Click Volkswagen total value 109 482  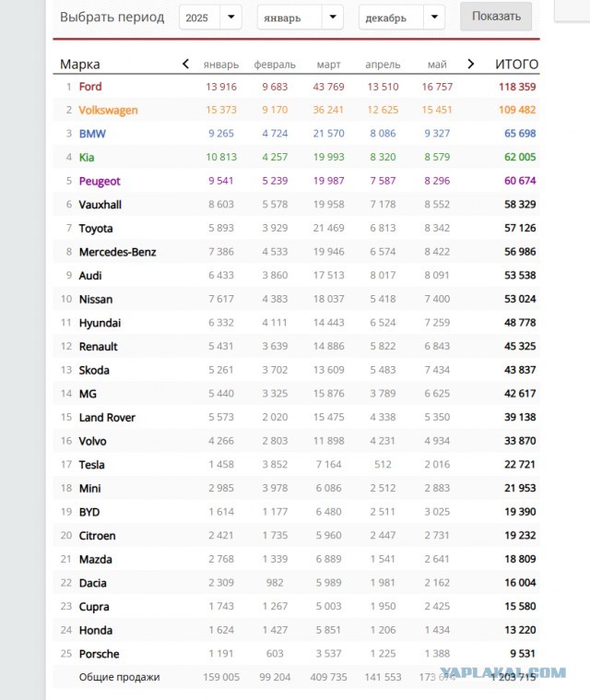coord(517,111)
